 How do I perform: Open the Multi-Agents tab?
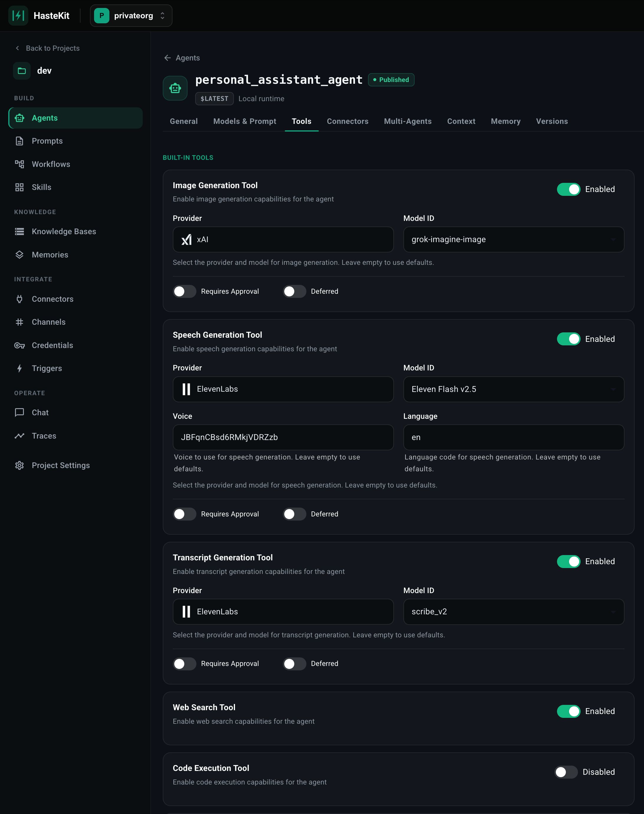[408, 122]
